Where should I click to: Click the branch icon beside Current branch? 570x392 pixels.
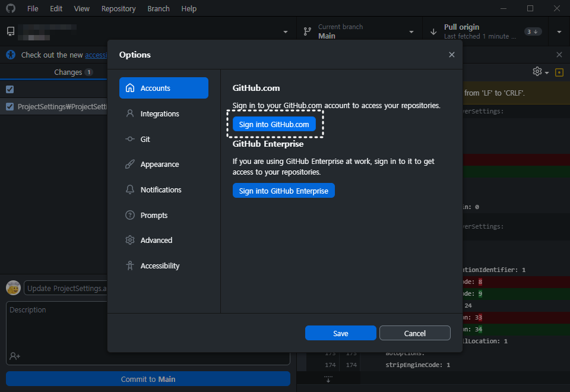point(308,31)
